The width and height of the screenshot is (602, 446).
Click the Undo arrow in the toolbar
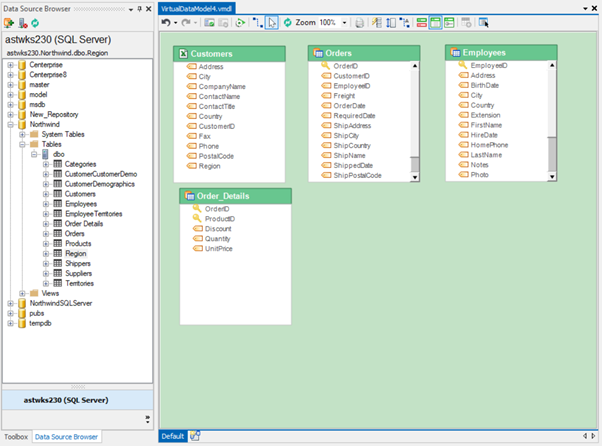coord(165,21)
